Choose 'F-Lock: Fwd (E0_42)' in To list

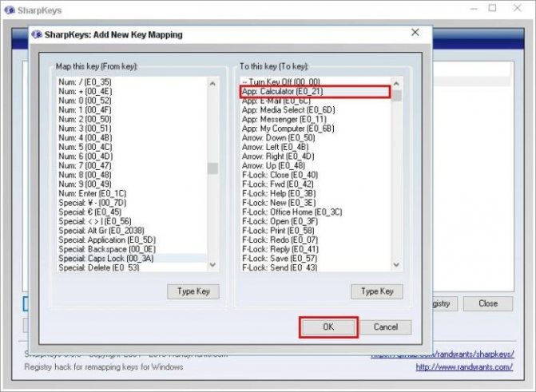tap(316, 184)
